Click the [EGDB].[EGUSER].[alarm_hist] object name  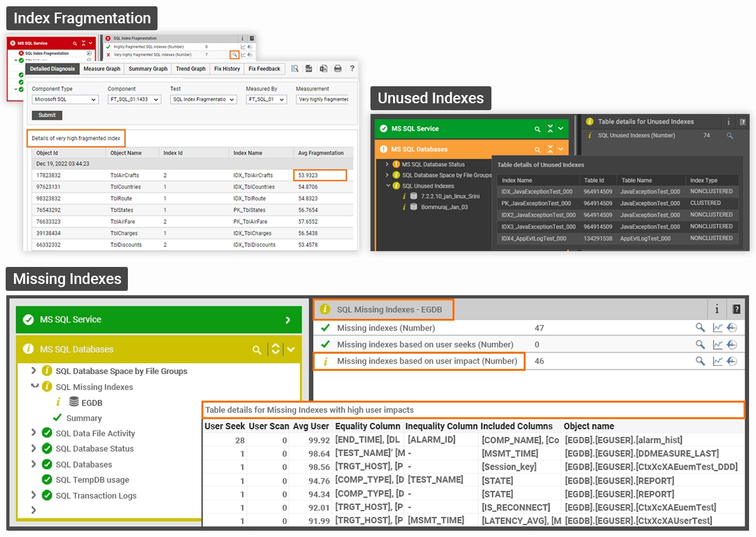click(x=624, y=440)
